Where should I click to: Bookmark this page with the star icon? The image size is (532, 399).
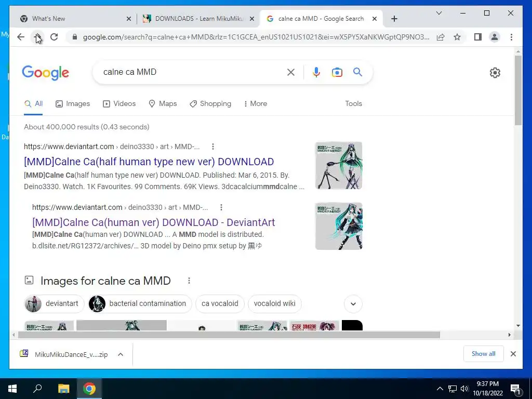pyautogui.click(x=457, y=37)
